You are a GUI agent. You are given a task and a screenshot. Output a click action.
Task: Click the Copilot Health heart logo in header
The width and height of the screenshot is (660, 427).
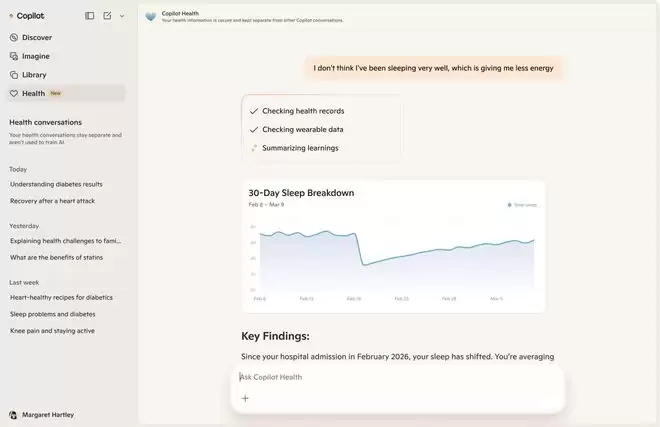[151, 16]
